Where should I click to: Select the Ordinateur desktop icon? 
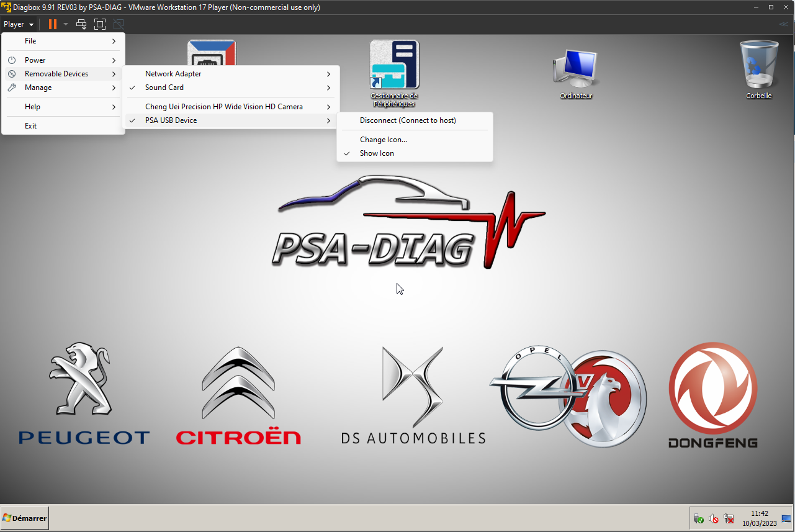click(576, 74)
